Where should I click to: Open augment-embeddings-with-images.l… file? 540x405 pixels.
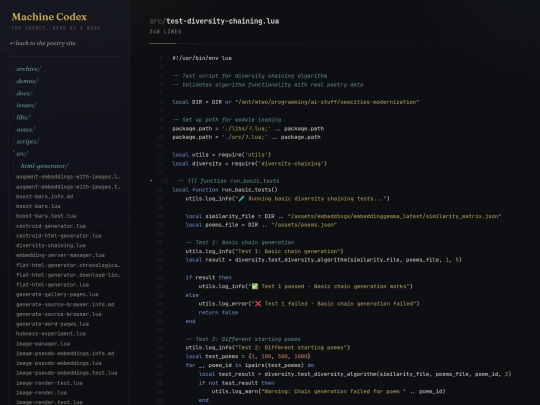coord(68,177)
